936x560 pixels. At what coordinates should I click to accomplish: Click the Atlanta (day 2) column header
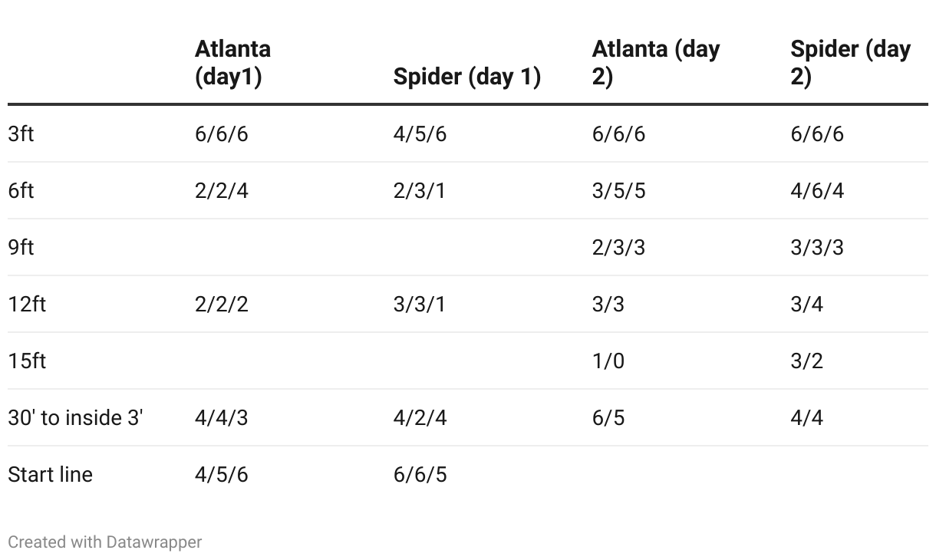[x=656, y=62]
